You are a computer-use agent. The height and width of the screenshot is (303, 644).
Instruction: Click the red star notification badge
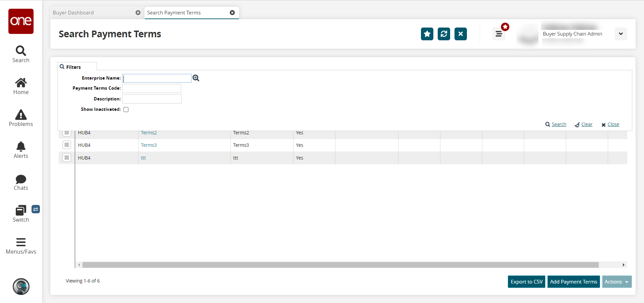(505, 27)
